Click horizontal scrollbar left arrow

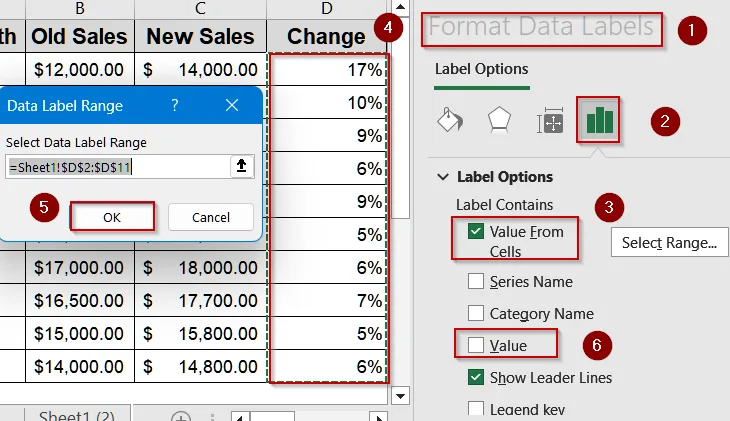pos(239,417)
